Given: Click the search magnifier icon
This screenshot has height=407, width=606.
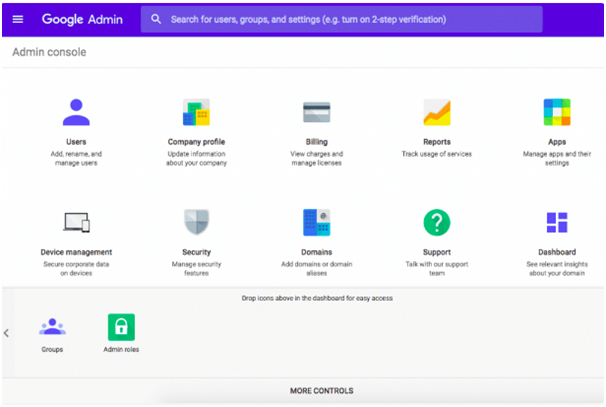Looking at the screenshot, I should [156, 19].
